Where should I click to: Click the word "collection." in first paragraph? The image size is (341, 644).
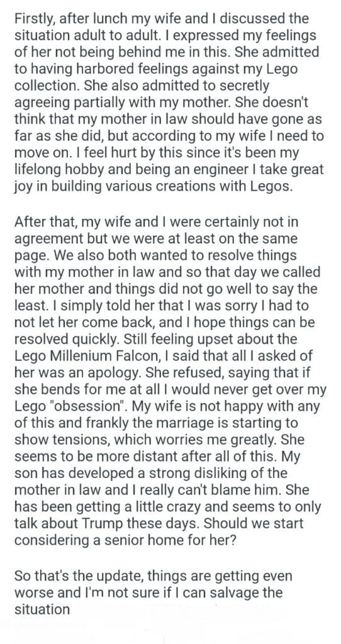tap(46, 86)
